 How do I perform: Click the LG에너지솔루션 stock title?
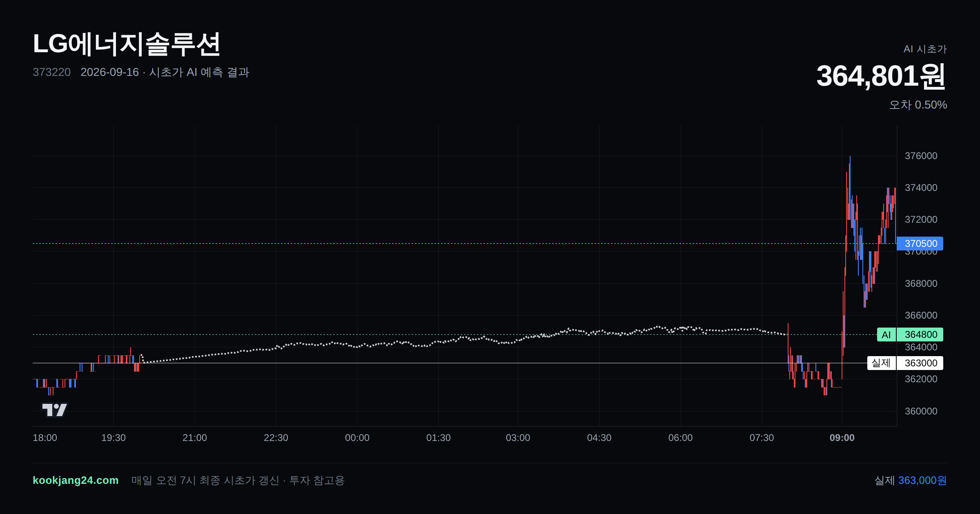click(127, 44)
